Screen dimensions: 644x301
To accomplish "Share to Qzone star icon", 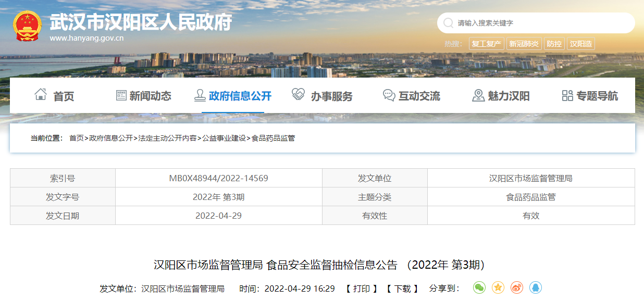I will (x=498, y=287).
